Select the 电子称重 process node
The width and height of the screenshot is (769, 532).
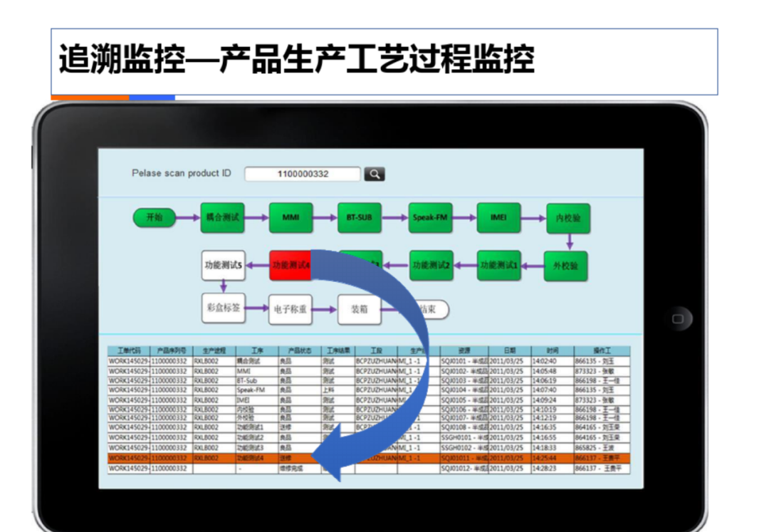(x=291, y=309)
